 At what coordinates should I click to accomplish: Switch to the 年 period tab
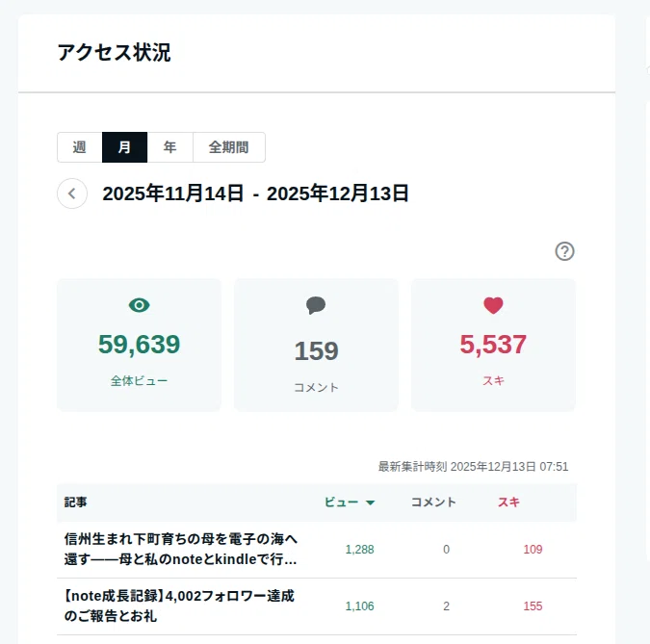pyautogui.click(x=169, y=147)
